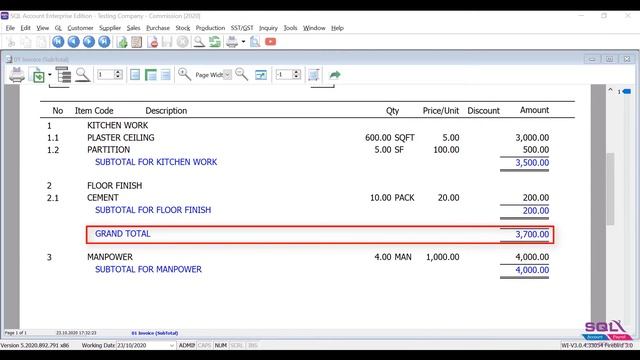Open the Working Date dropdown

171,345
